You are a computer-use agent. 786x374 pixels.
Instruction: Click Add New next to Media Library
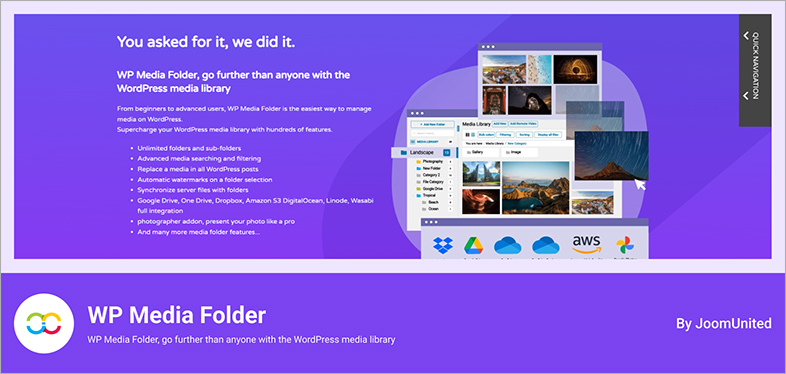pos(500,123)
